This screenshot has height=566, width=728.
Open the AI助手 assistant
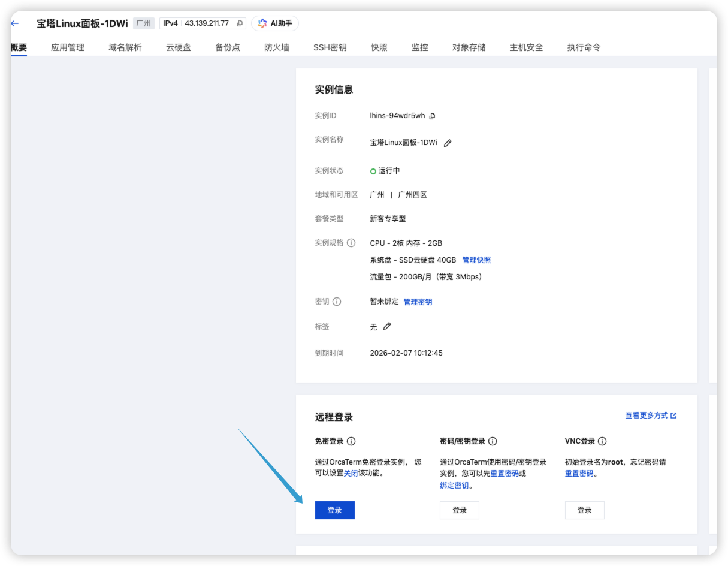click(x=275, y=23)
